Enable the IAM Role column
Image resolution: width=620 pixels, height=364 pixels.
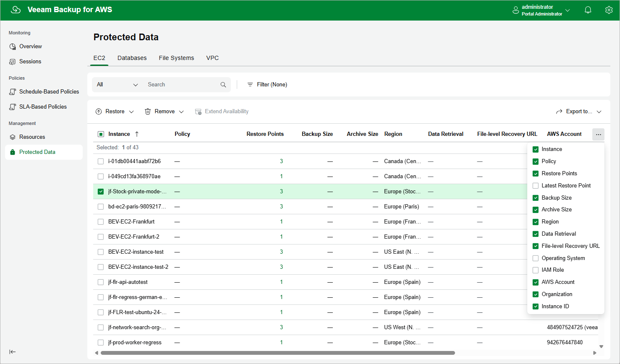click(x=536, y=270)
